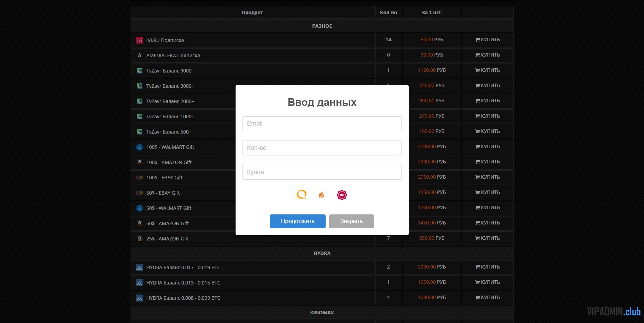Click the gray Закрыть button
Viewport: 644px width, 323px height.
point(352,221)
